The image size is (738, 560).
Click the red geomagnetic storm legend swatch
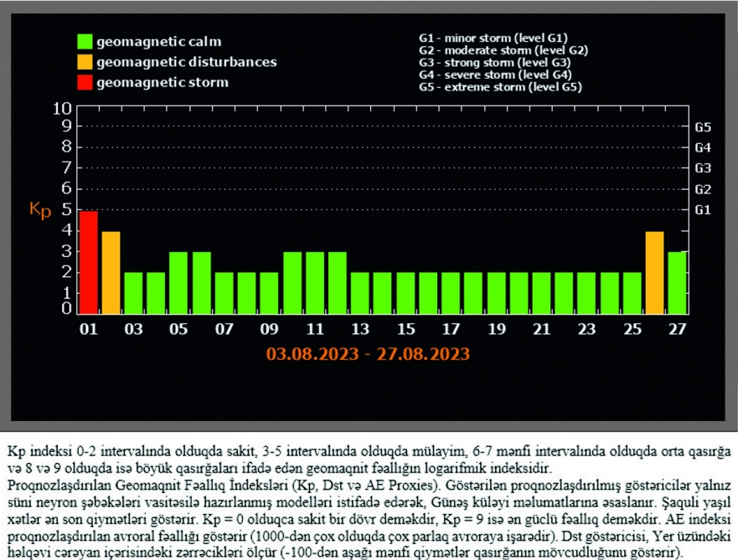(85, 83)
